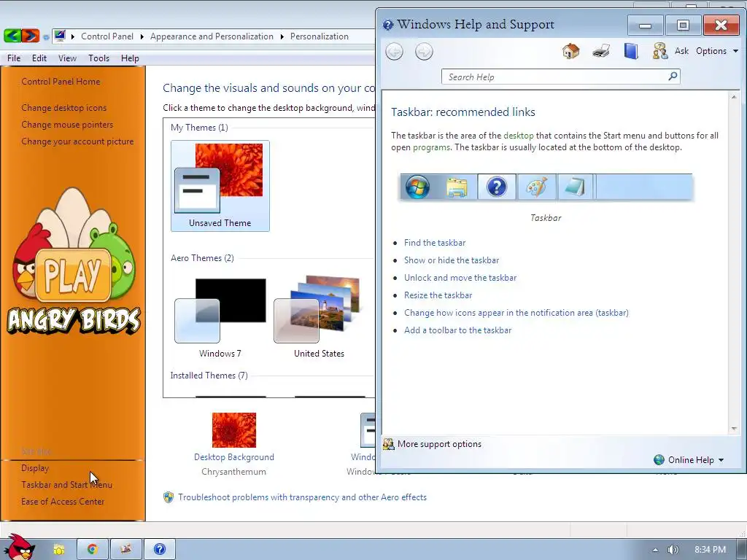Screen dimensions: 747x560
Task: Click the green desktop glossary term
Action: (519, 136)
